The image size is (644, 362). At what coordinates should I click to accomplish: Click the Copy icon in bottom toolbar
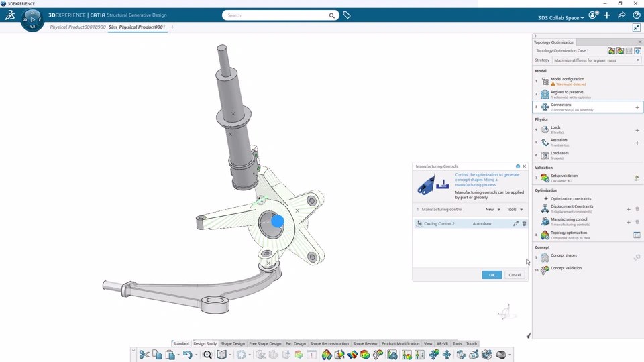click(x=157, y=355)
